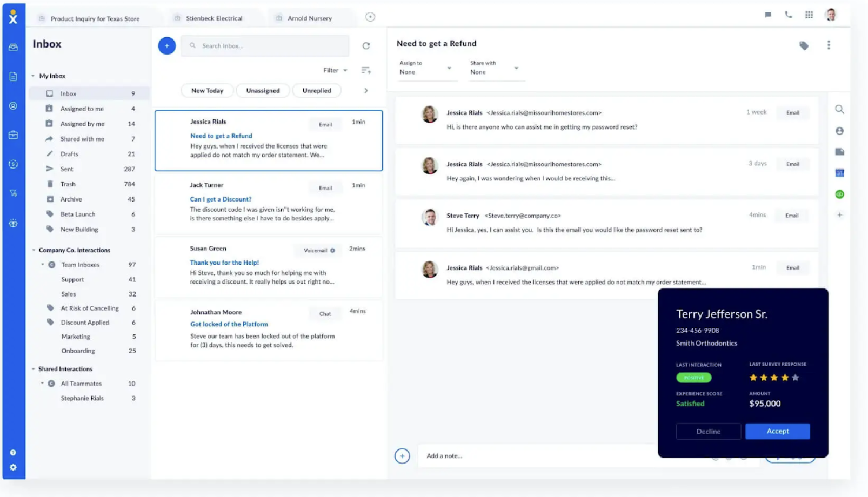Click the Accept button on Terry Jefferson's card
The width and height of the screenshot is (868, 497).
[x=777, y=431]
